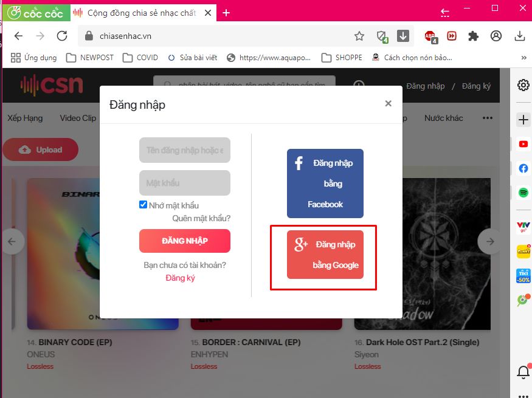Open Nước khác menu
Viewport: 532px width, 398px height.
tap(443, 118)
